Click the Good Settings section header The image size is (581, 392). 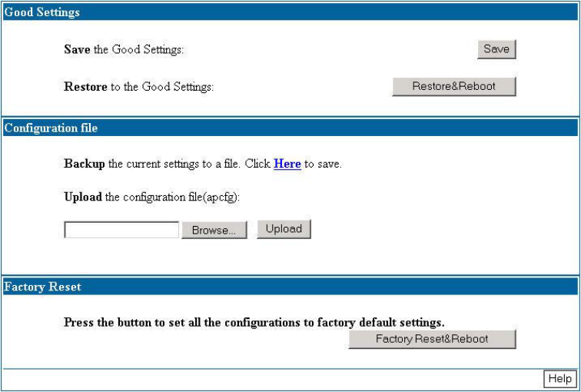click(290, 12)
